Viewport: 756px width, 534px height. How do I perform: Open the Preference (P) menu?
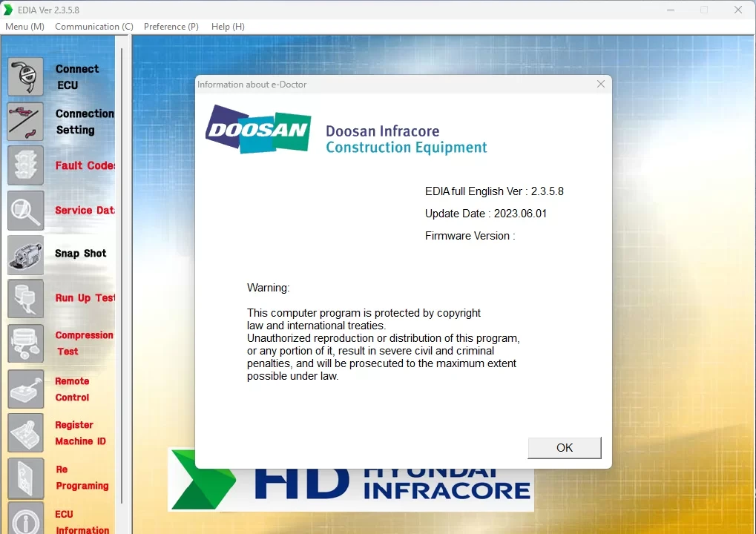[171, 27]
